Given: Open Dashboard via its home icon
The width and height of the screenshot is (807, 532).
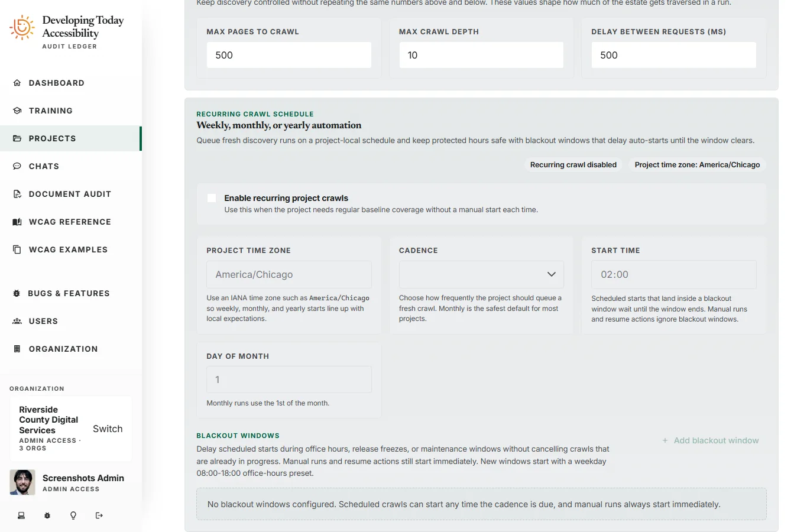Looking at the screenshot, I should click(17, 83).
